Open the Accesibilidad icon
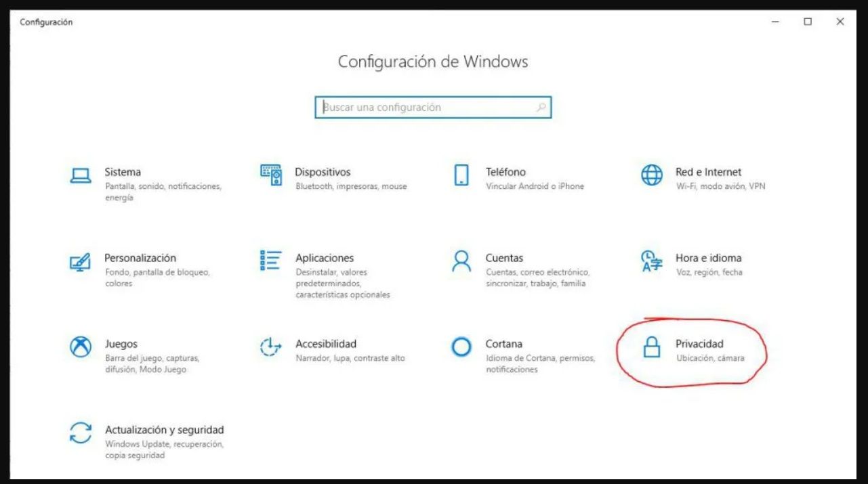 click(x=271, y=347)
